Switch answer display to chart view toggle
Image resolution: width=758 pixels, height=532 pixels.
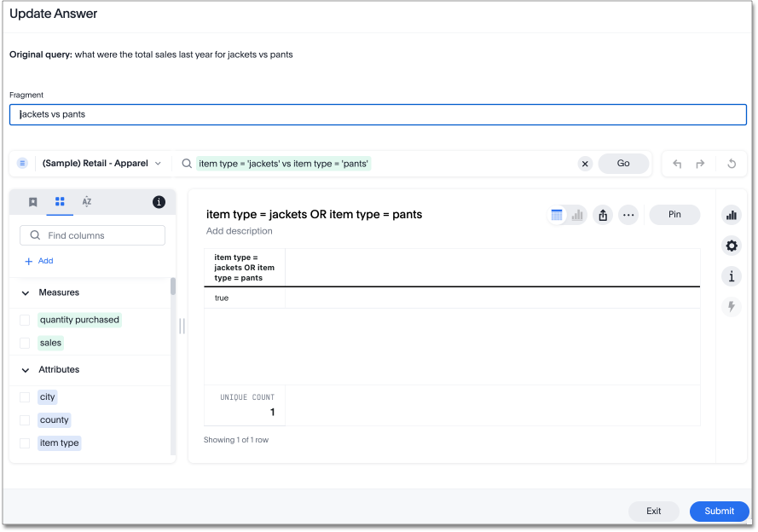(x=576, y=215)
